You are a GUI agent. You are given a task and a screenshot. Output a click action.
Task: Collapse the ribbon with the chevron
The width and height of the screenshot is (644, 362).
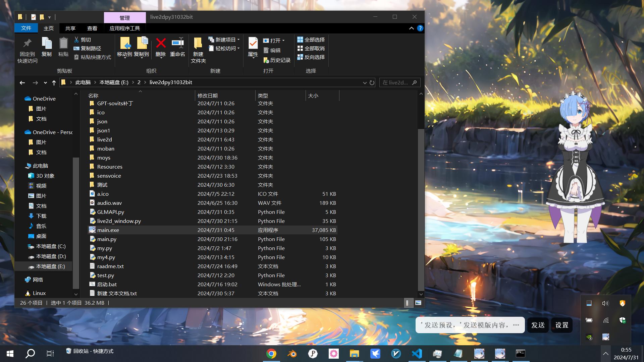(411, 28)
